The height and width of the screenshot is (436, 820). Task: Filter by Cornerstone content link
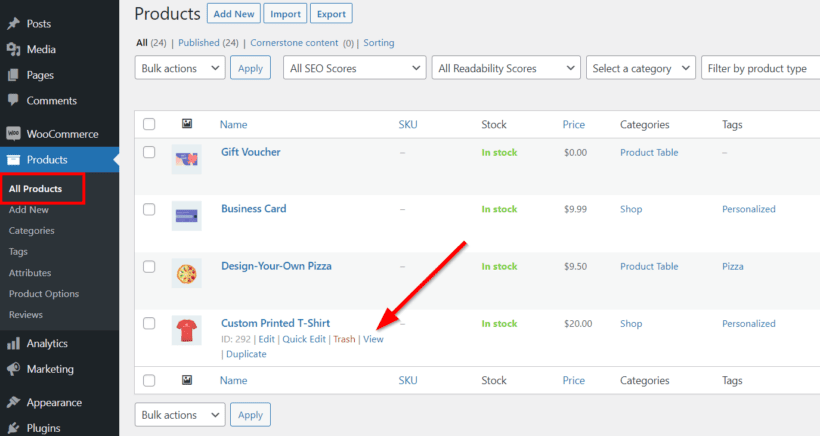tap(294, 43)
